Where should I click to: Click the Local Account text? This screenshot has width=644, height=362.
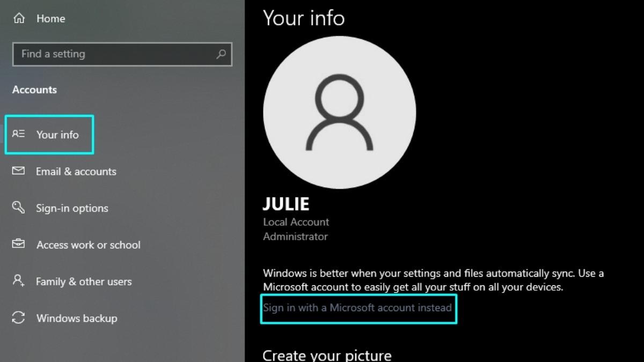(x=296, y=222)
